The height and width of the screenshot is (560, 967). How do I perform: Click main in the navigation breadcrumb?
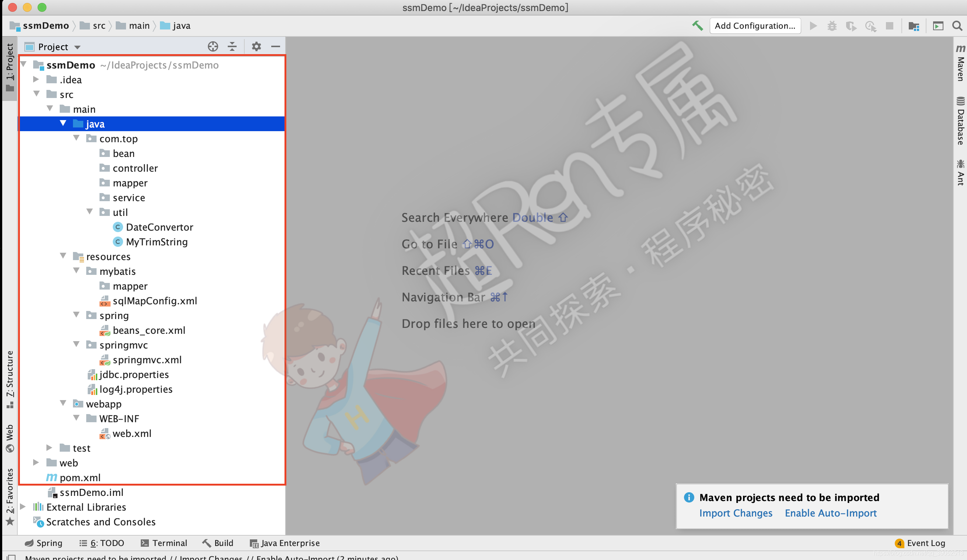139,26
